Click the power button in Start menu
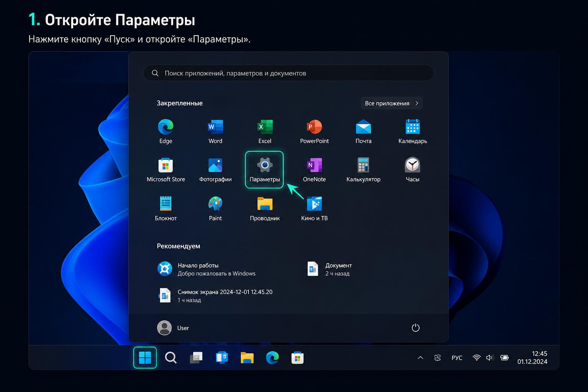The width and height of the screenshot is (588, 392). 415,328
